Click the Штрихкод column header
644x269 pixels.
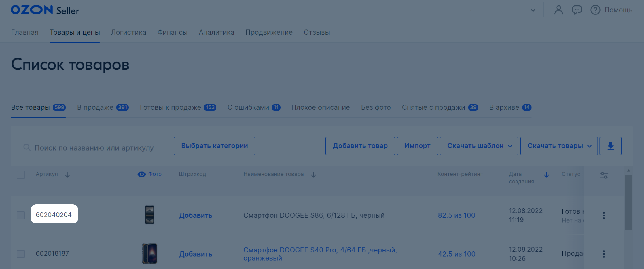192,174
